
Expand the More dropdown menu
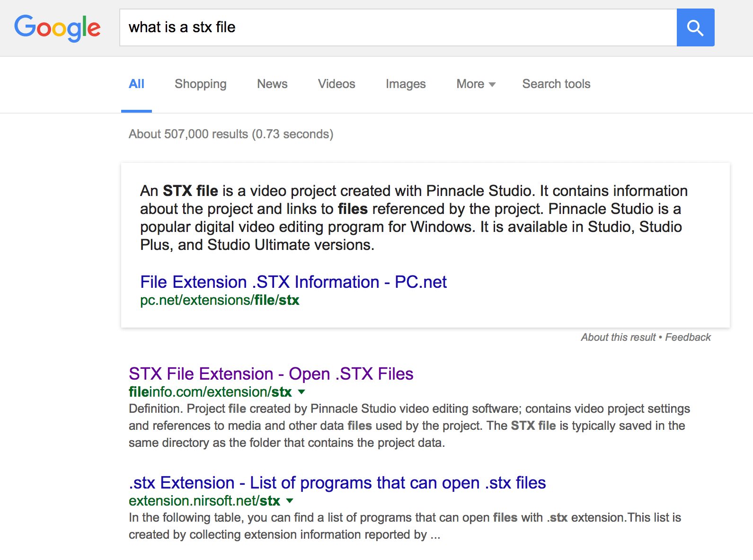(x=475, y=84)
